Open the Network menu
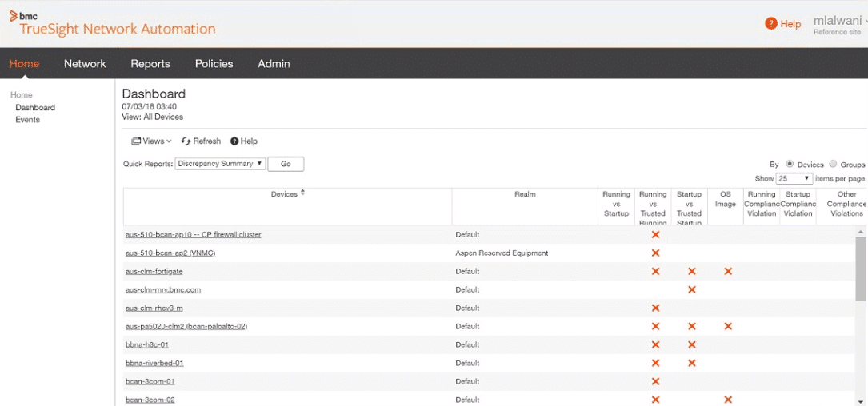The width and height of the screenshot is (868, 406). pyautogui.click(x=85, y=64)
